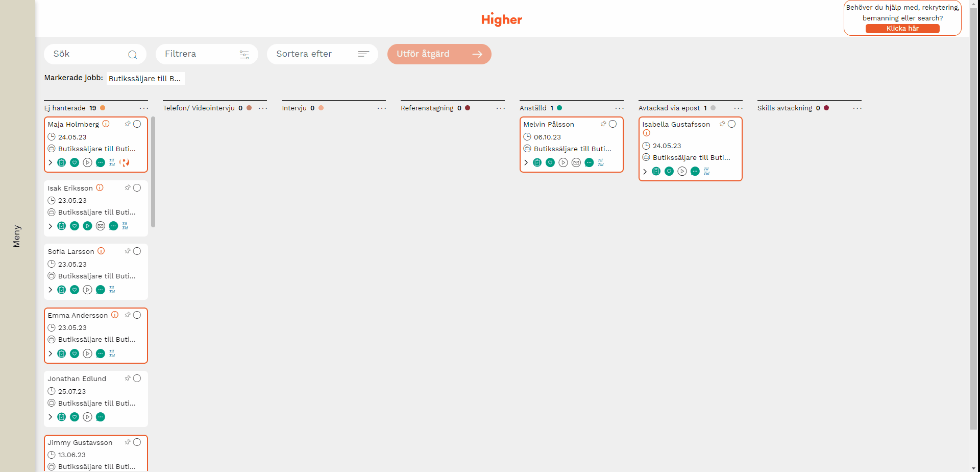The width and height of the screenshot is (980, 472).
Task: Click the chat bubble icon on Emma Andersson's card
Action: [x=101, y=353]
